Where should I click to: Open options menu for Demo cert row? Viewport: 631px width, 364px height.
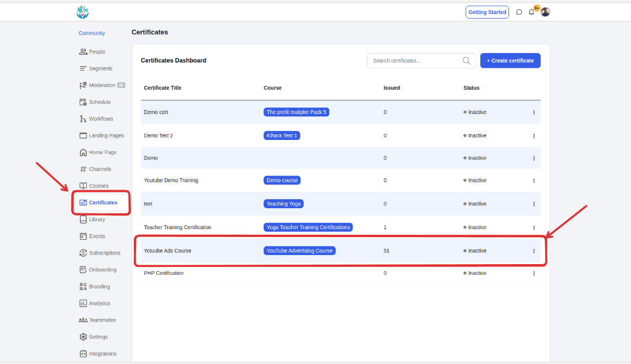point(534,113)
